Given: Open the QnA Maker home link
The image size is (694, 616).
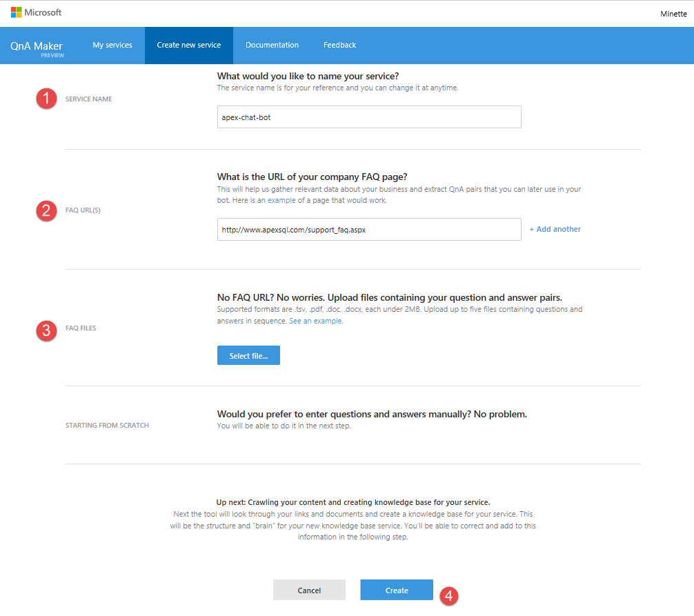Looking at the screenshot, I should pos(37,48).
